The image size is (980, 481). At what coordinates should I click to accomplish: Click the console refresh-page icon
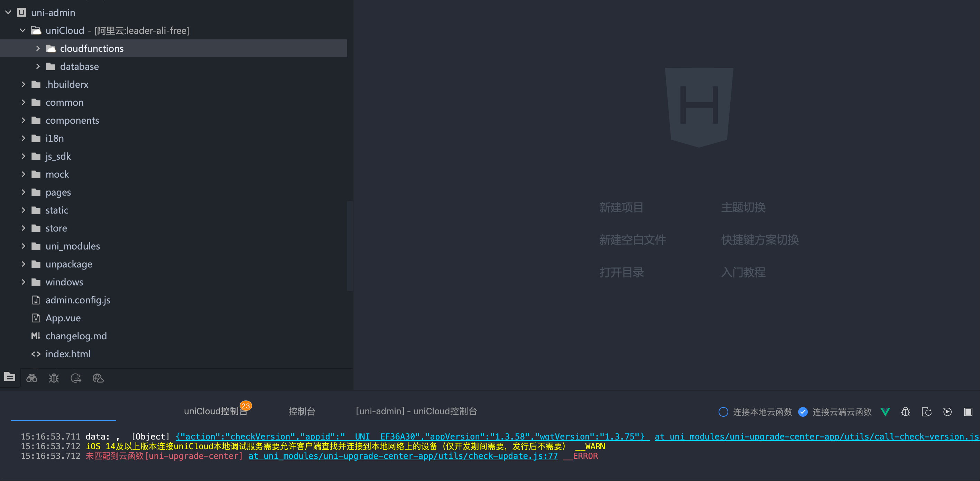(926, 412)
